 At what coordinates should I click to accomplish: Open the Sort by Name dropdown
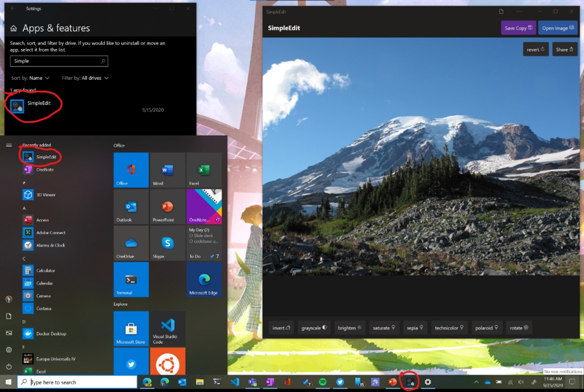point(36,78)
